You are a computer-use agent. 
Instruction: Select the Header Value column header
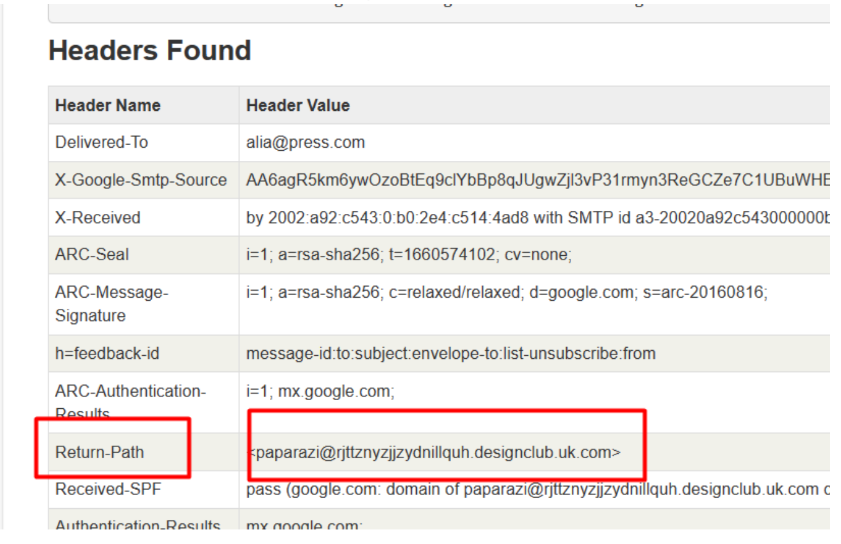click(x=298, y=105)
